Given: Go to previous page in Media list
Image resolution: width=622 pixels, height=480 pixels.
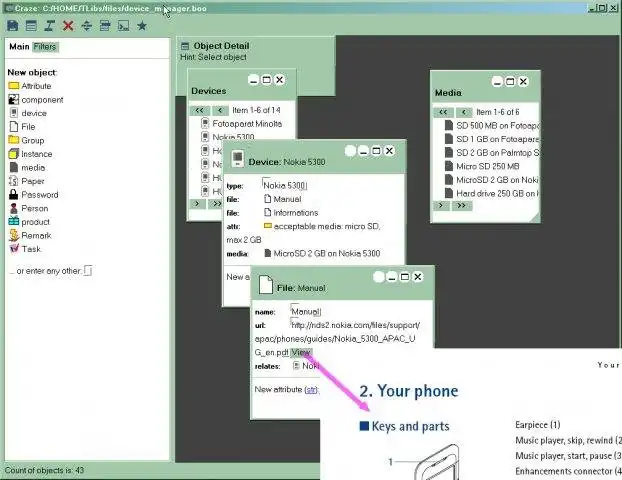Looking at the screenshot, I should [464, 112].
